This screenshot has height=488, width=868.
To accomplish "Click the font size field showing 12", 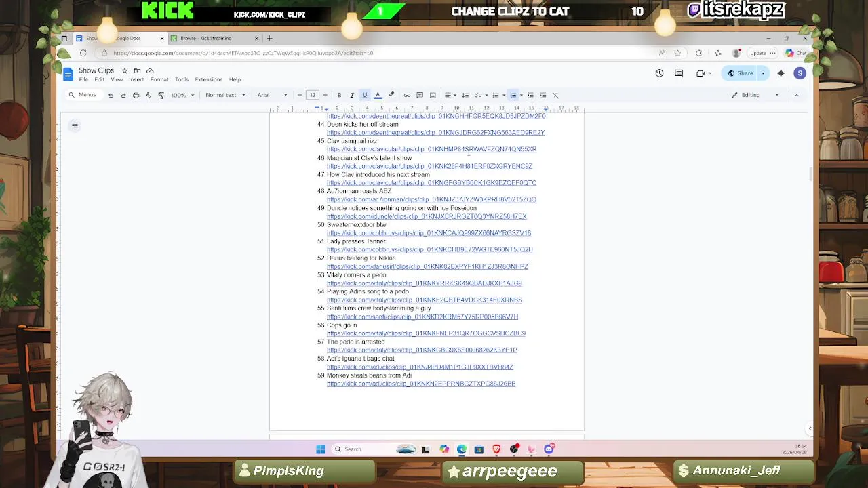I will pyautogui.click(x=313, y=95).
